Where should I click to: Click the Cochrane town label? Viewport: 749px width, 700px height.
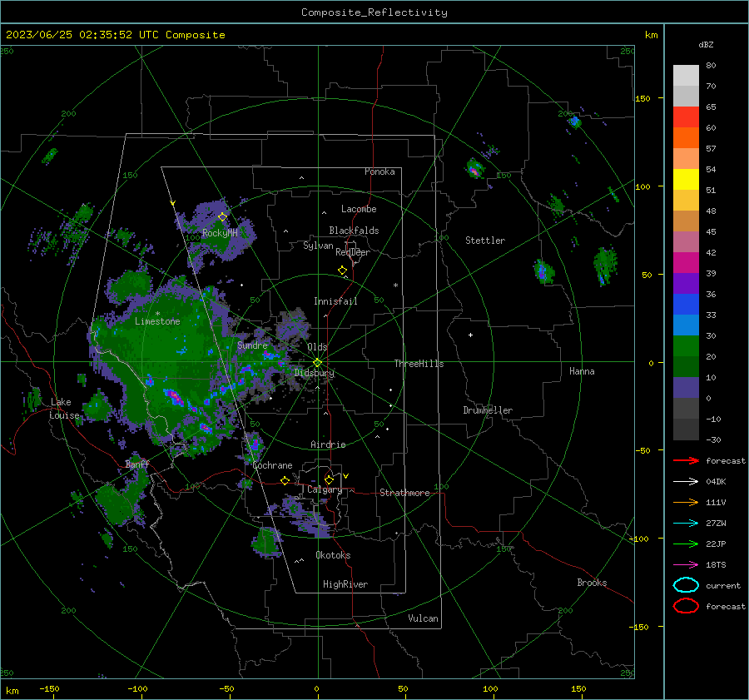272,465
